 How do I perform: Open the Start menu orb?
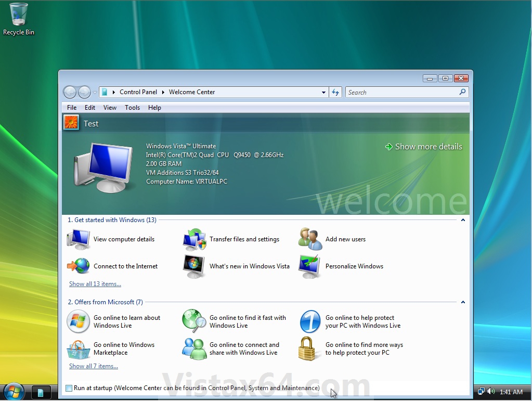[x=14, y=392]
